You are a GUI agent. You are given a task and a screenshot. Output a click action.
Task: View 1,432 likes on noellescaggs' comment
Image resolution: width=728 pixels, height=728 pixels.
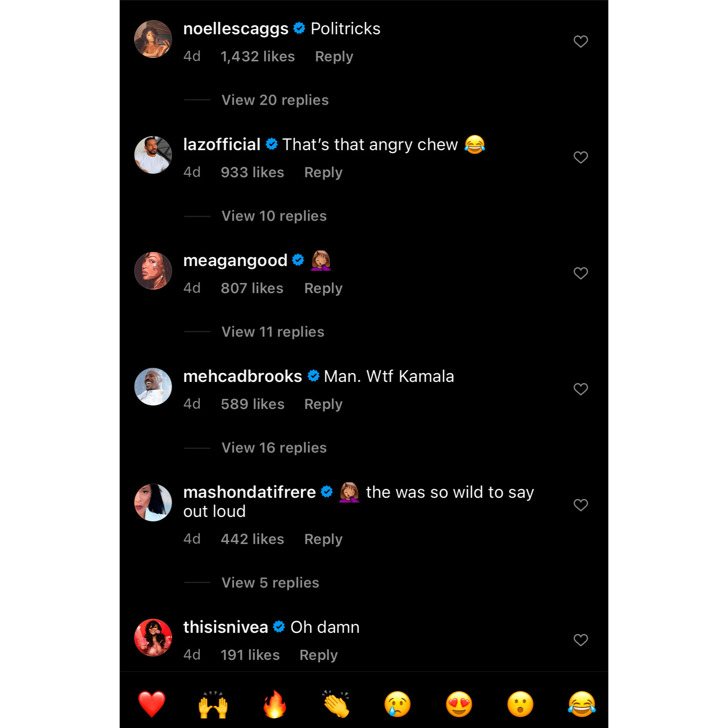[258, 57]
